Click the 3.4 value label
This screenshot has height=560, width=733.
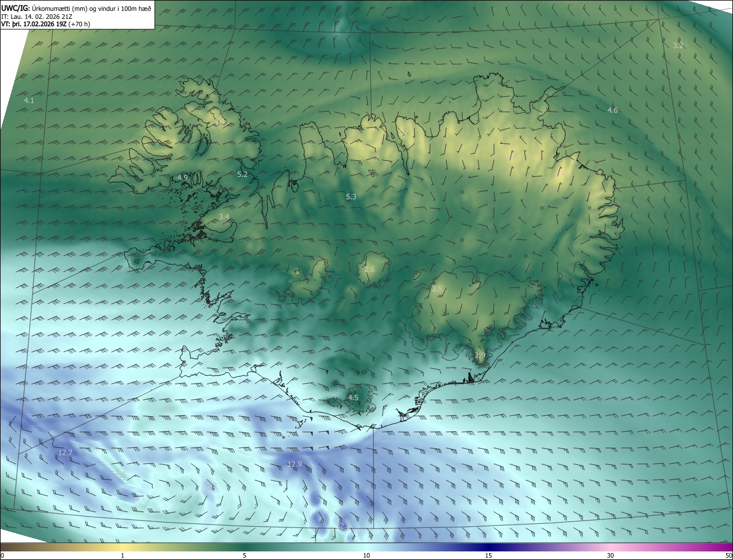click(224, 216)
